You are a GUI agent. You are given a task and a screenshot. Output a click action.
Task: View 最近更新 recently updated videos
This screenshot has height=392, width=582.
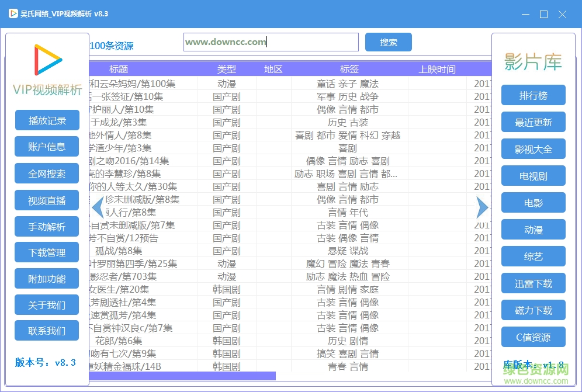tap(533, 122)
